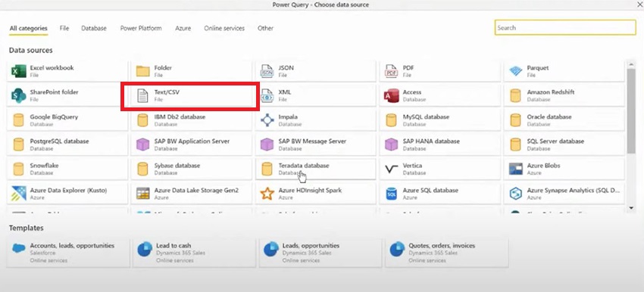Pick the Azure Data Explorer (Kusto) icon

(x=18, y=194)
